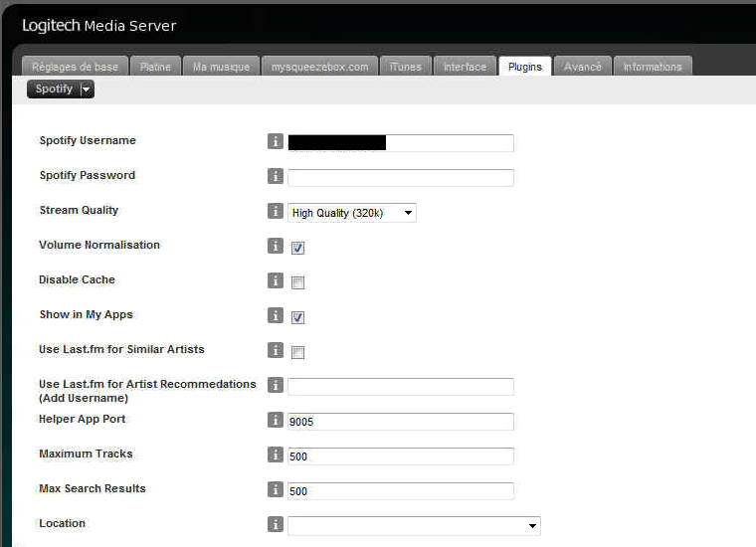756x547 pixels.
Task: Open info icon for Maximum Tracks
Action: click(276, 455)
